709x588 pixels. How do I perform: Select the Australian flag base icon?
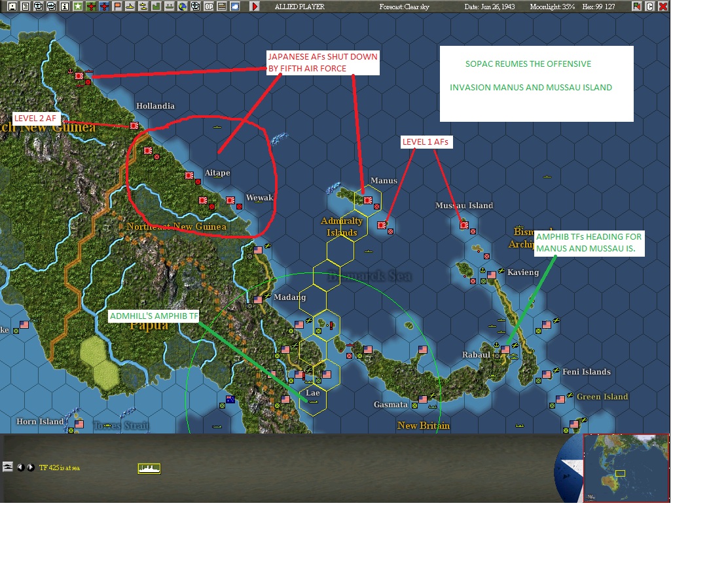click(230, 399)
